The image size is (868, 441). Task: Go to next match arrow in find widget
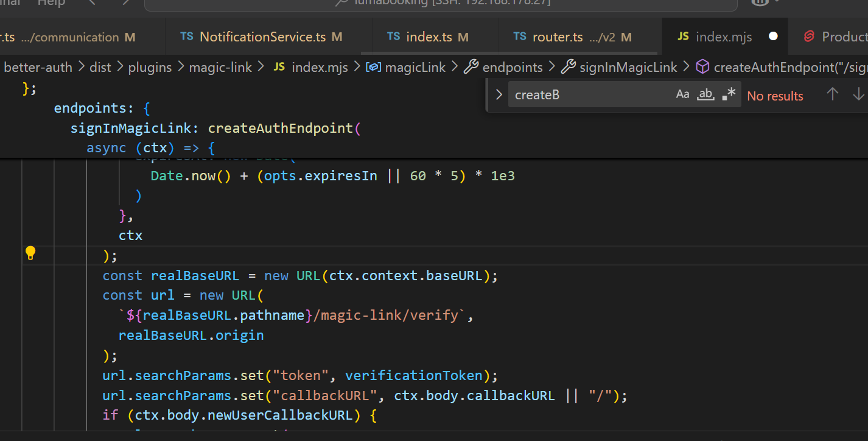tap(858, 94)
